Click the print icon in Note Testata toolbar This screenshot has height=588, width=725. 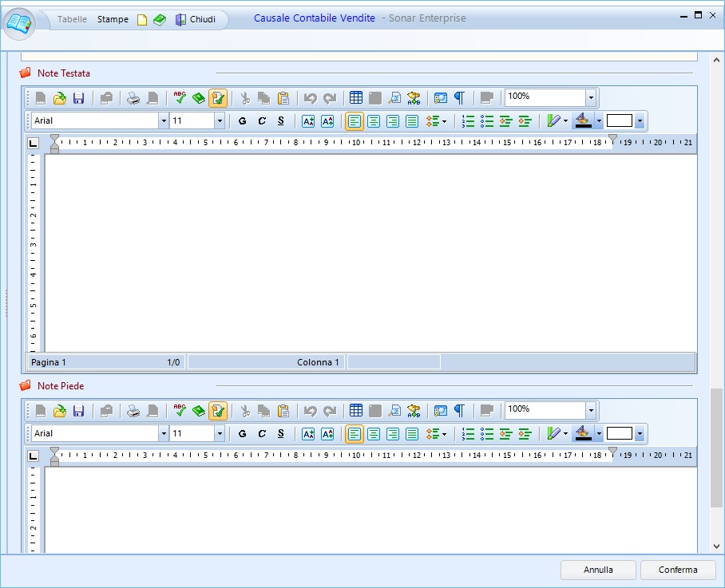coord(133,98)
